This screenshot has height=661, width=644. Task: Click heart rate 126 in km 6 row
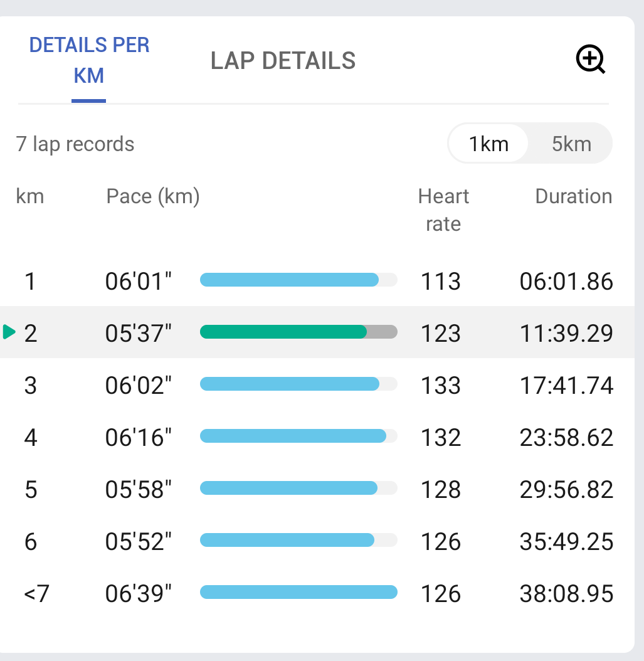click(441, 542)
